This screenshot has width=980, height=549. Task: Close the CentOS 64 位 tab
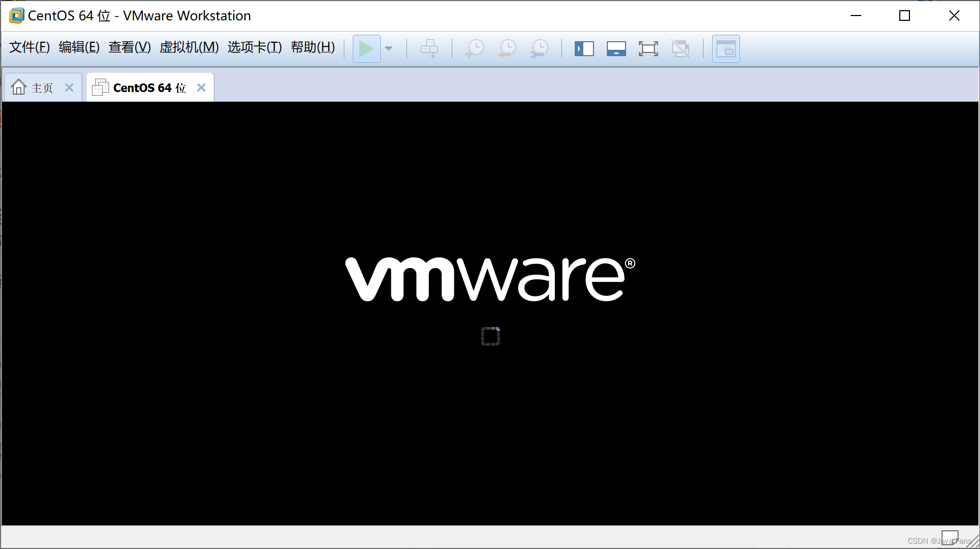click(201, 88)
